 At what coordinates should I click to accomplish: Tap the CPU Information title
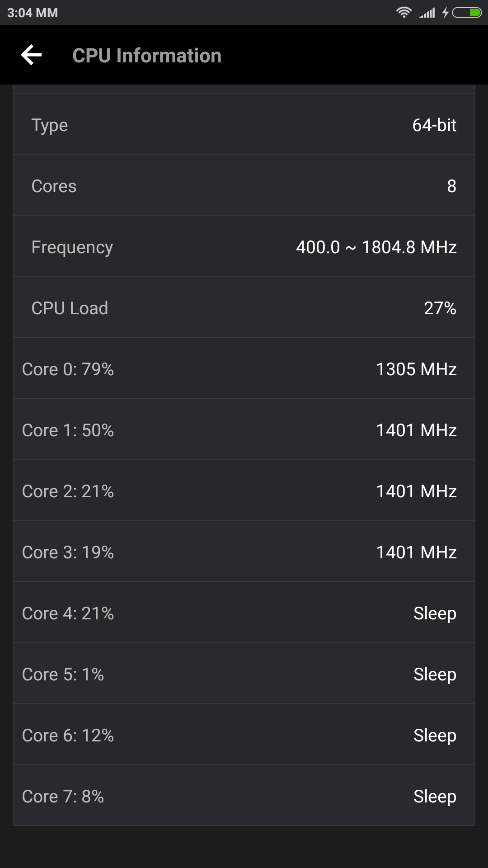tap(147, 56)
